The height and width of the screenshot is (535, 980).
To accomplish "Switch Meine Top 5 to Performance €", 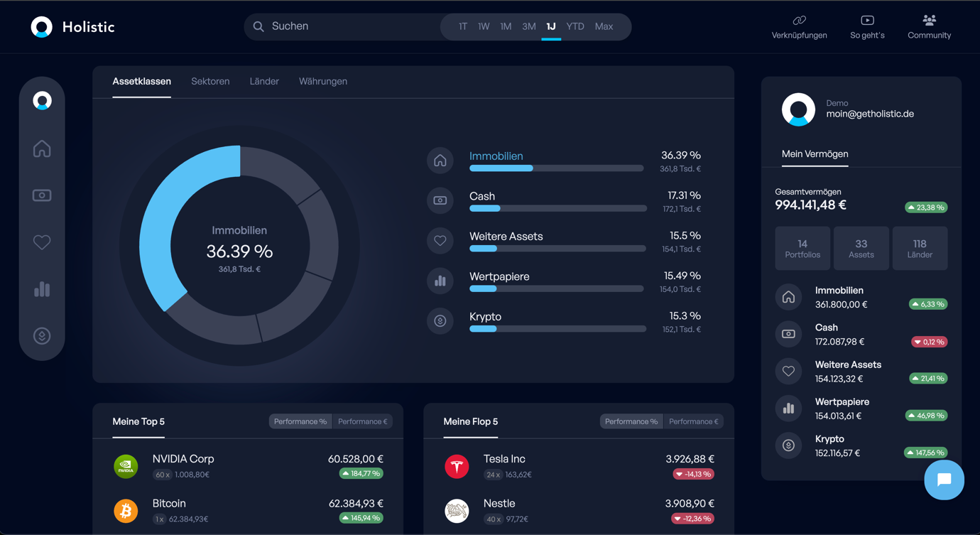I will click(363, 421).
